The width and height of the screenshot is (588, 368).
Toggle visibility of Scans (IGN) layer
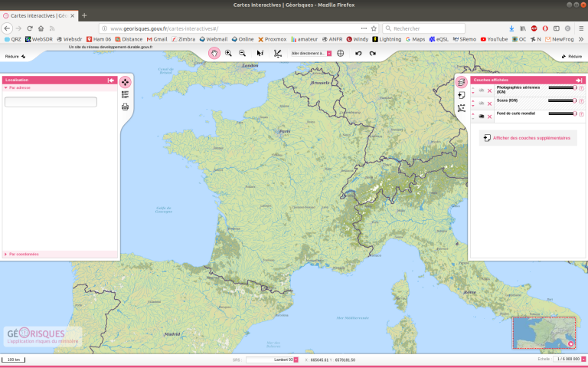coord(481,103)
